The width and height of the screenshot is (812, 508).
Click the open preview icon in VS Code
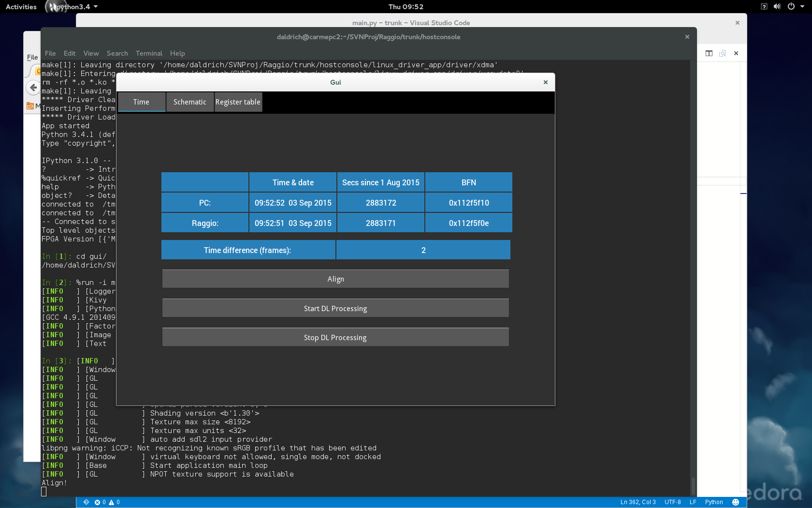point(723,53)
